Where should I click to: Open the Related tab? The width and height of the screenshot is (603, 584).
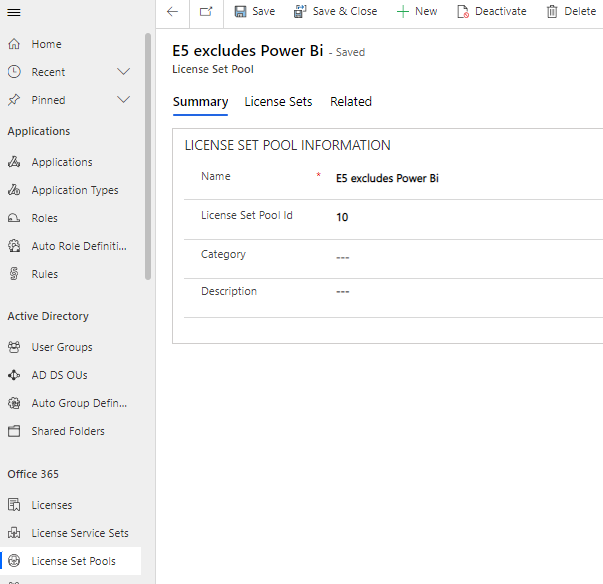(351, 102)
